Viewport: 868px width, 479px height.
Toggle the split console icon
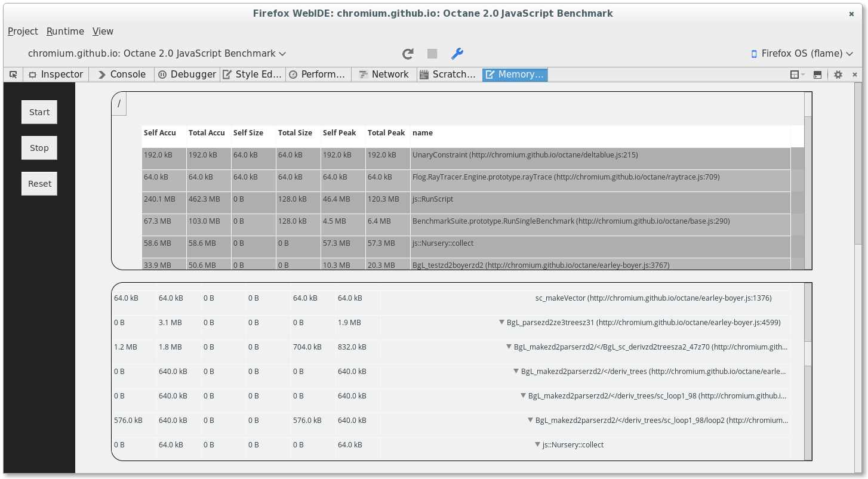tap(818, 75)
